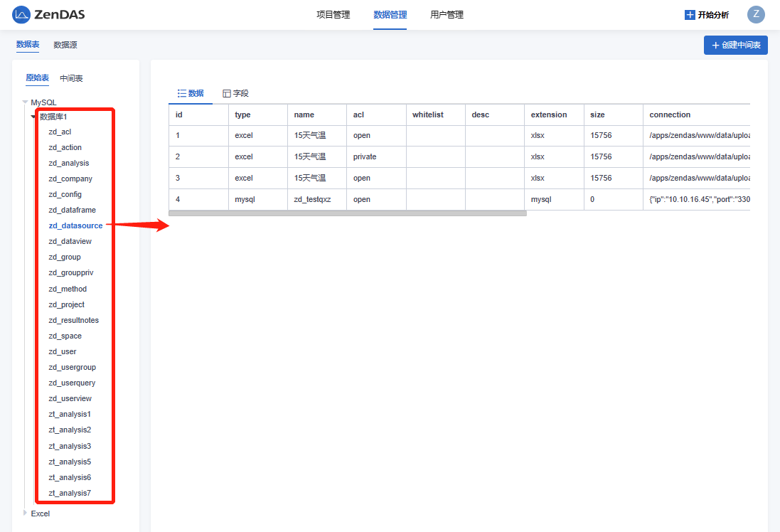This screenshot has width=780, height=532.
Task: Open the 用户管理 menu
Action: 447,14
